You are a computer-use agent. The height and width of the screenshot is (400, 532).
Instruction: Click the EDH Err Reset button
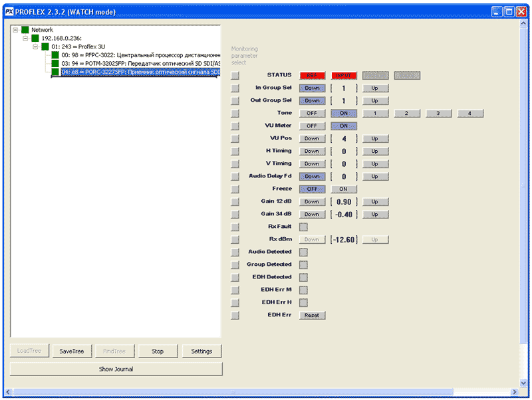coord(312,315)
